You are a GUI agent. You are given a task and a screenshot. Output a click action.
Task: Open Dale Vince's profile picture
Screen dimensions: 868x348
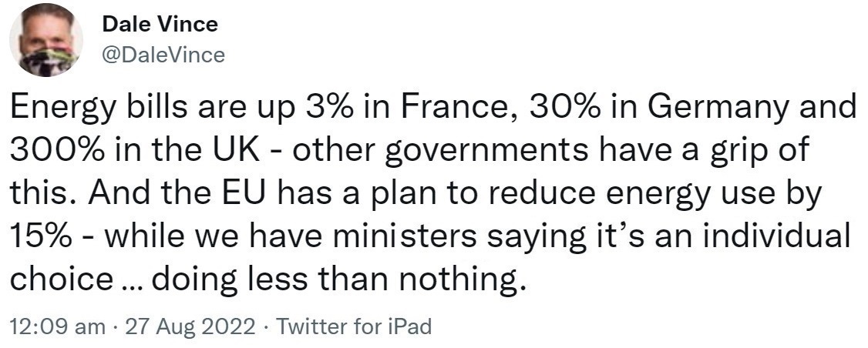(46, 40)
